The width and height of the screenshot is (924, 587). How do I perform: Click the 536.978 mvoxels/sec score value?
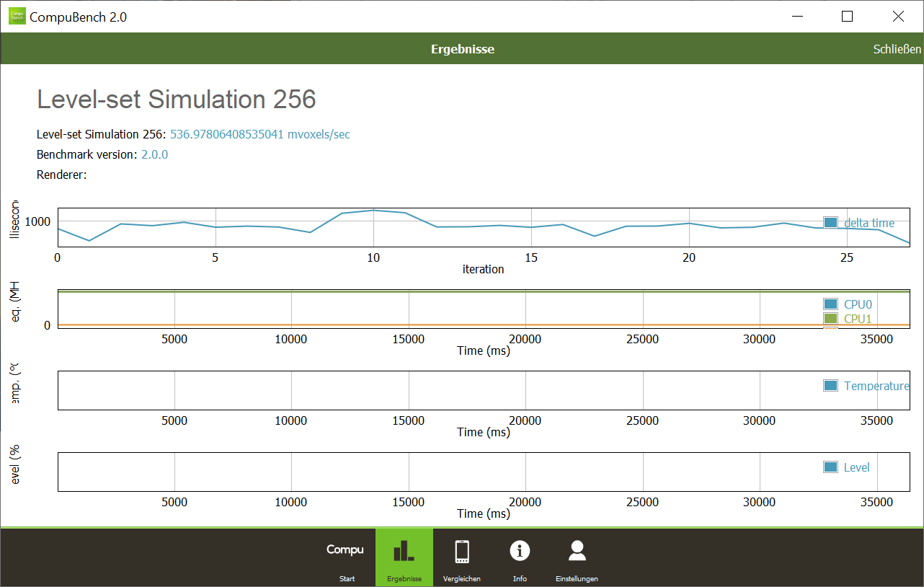259,134
